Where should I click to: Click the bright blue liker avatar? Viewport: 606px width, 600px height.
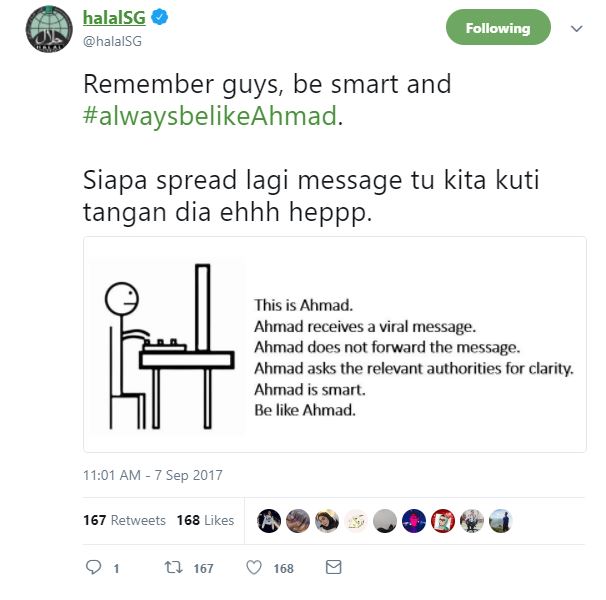[414, 521]
